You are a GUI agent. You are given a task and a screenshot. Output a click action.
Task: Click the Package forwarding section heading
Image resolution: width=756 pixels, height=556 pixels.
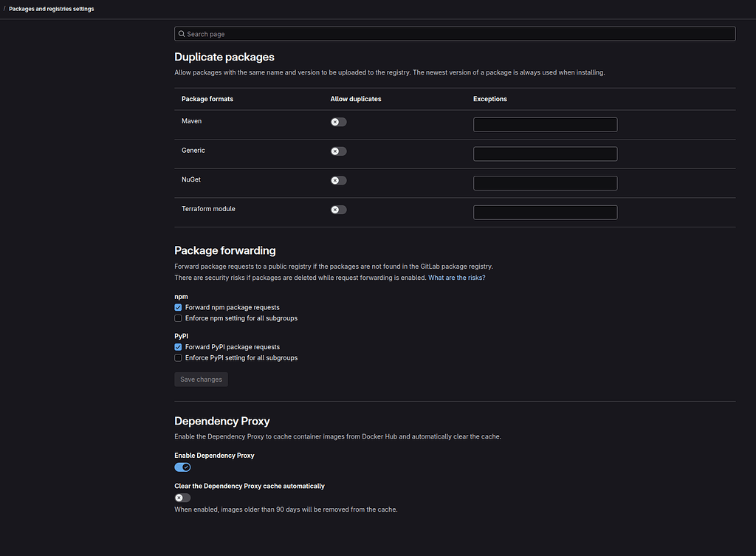point(224,250)
